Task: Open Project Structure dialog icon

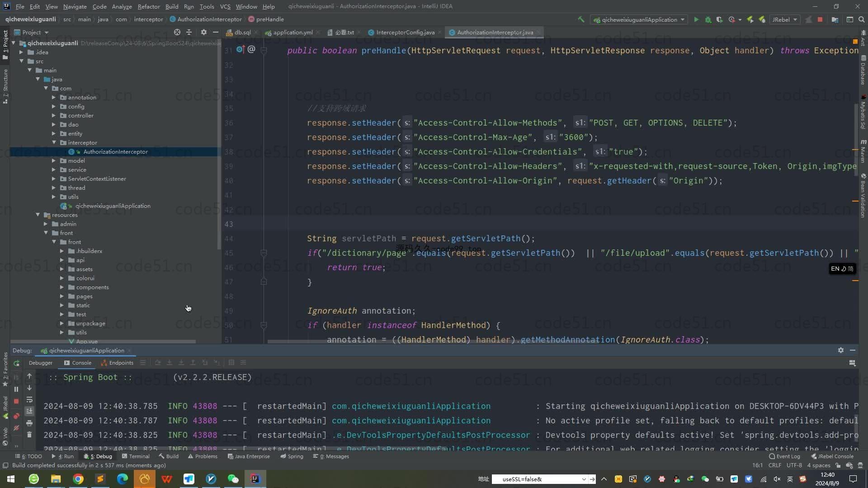Action: [x=835, y=19]
